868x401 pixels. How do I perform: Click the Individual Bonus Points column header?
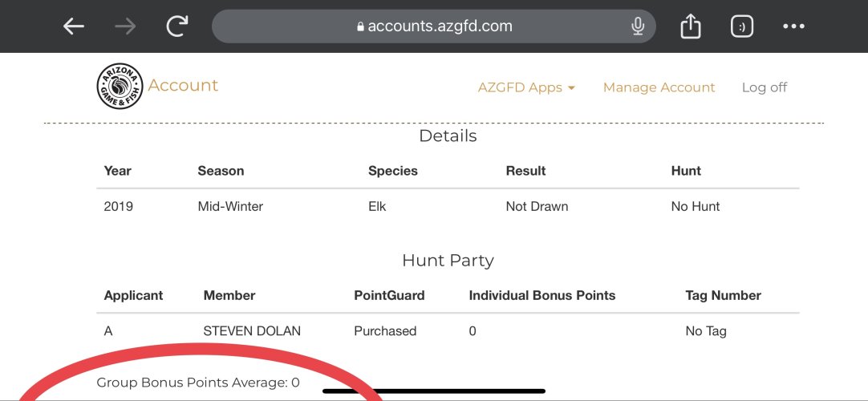(x=542, y=295)
